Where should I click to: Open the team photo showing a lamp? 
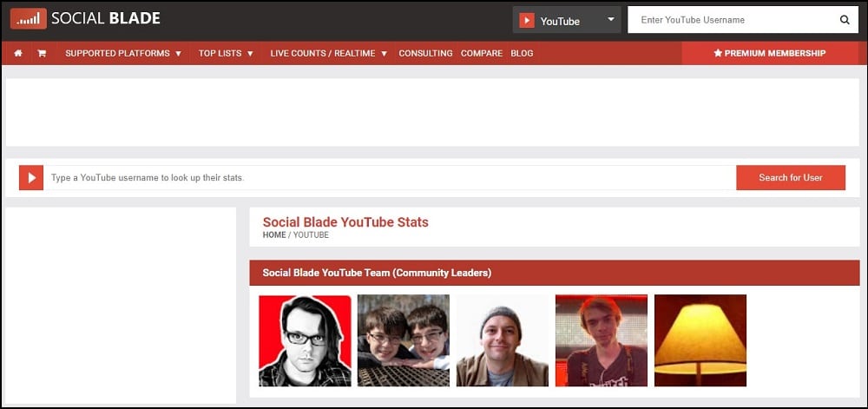click(x=700, y=340)
